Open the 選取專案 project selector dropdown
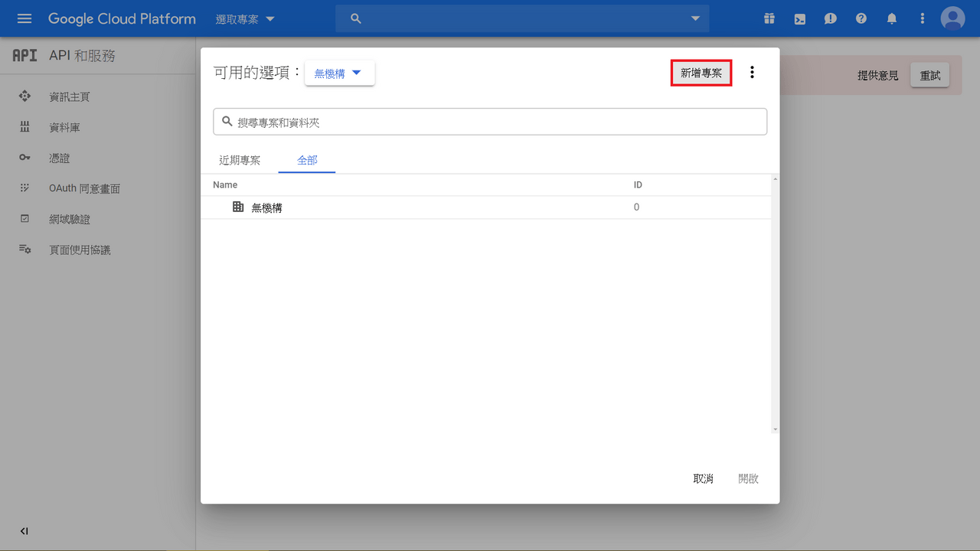 (245, 19)
